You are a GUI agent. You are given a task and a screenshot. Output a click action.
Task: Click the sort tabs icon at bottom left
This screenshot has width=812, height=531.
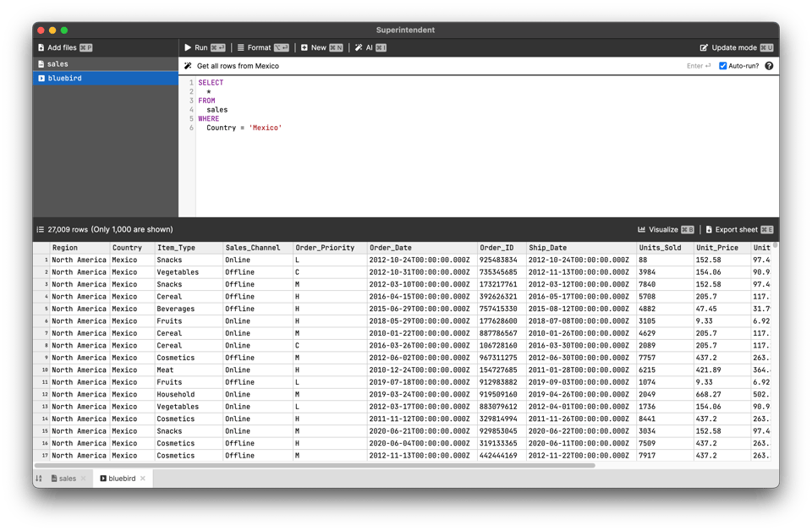click(x=39, y=479)
